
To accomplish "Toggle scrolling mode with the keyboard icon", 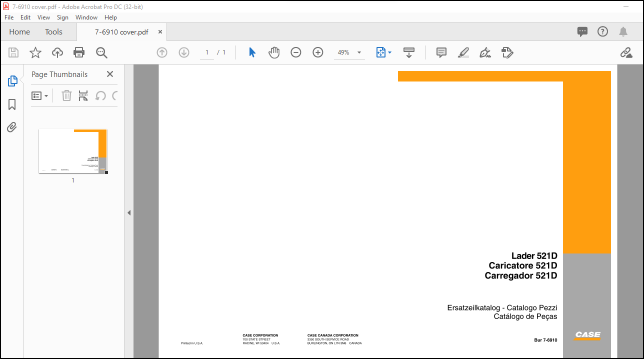I will click(409, 52).
